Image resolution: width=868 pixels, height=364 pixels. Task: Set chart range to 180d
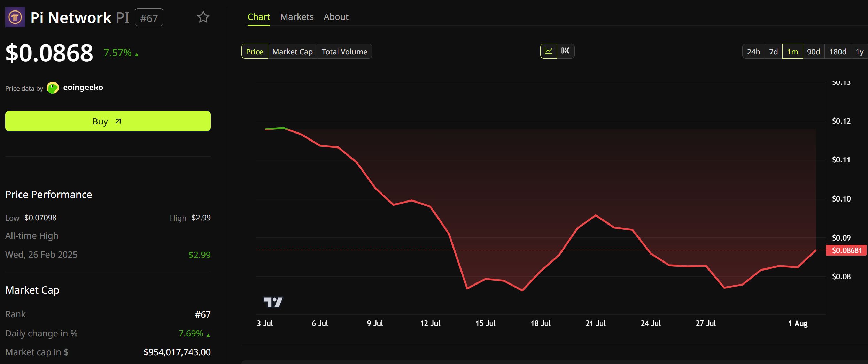coord(838,51)
